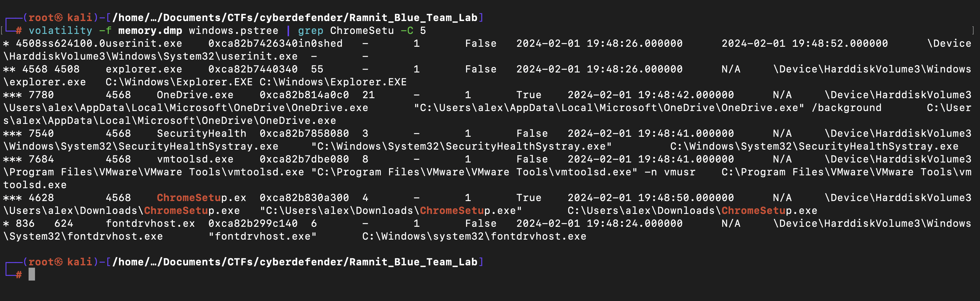This screenshot has height=301, width=980.
Task: Click memory.dmp in the command line
Action: point(150,30)
